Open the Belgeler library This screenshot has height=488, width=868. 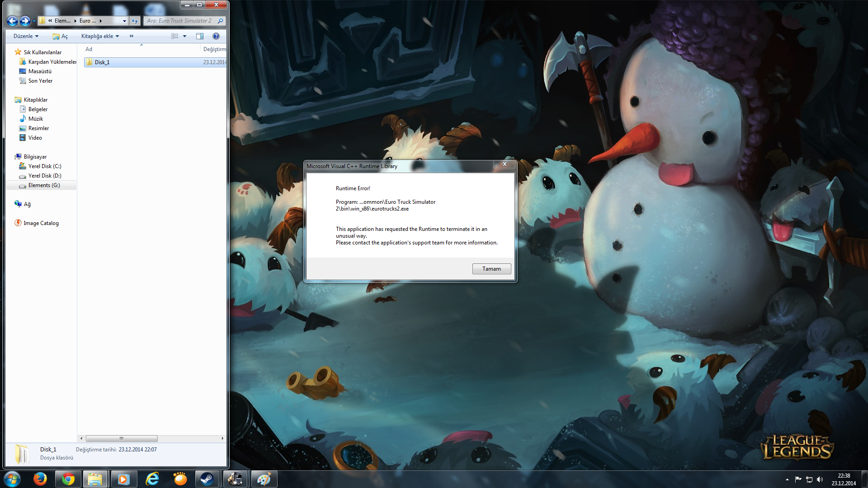[38, 109]
